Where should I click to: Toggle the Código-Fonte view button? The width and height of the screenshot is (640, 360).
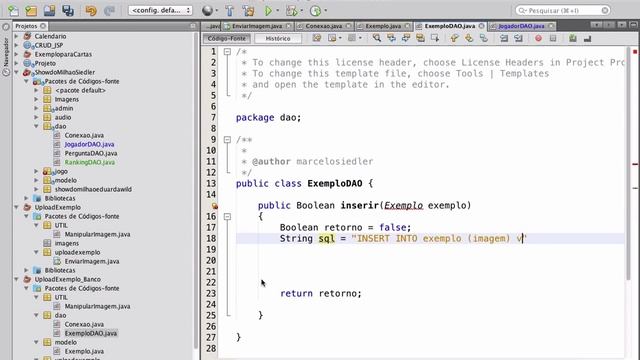(227, 38)
